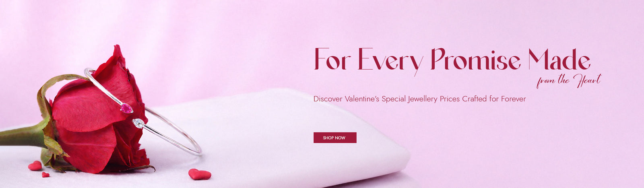Click the tiny red heart below the stem
644x188 pixels.
coord(45,175)
